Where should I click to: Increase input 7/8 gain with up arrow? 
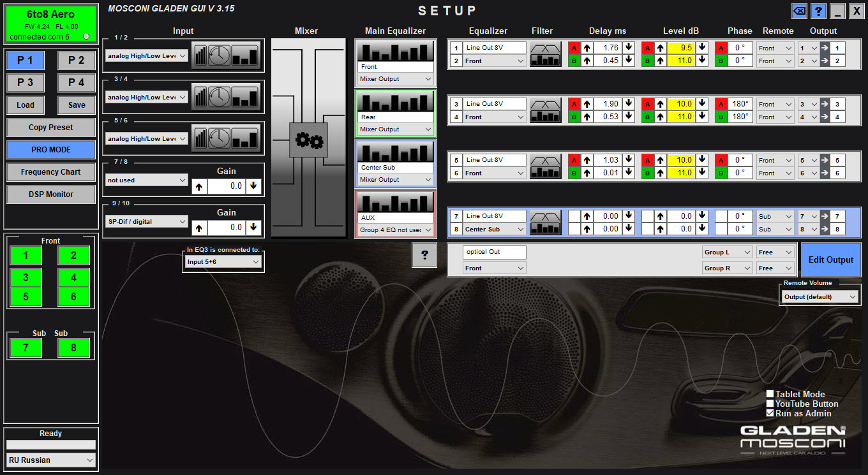[199, 186]
